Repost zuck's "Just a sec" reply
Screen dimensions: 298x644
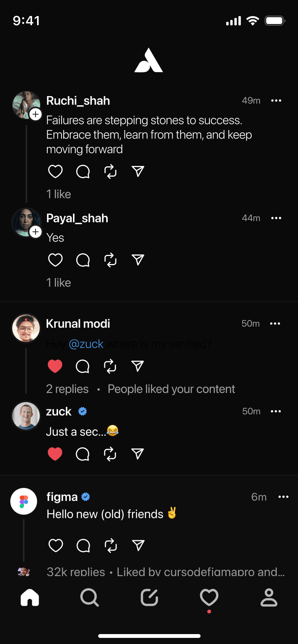coord(110,454)
